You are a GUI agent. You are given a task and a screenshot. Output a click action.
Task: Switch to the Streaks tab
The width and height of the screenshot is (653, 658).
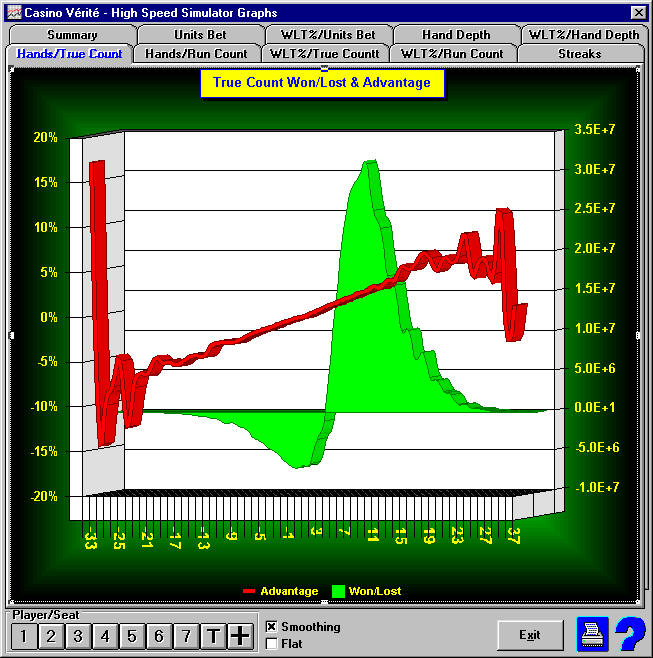coord(580,53)
